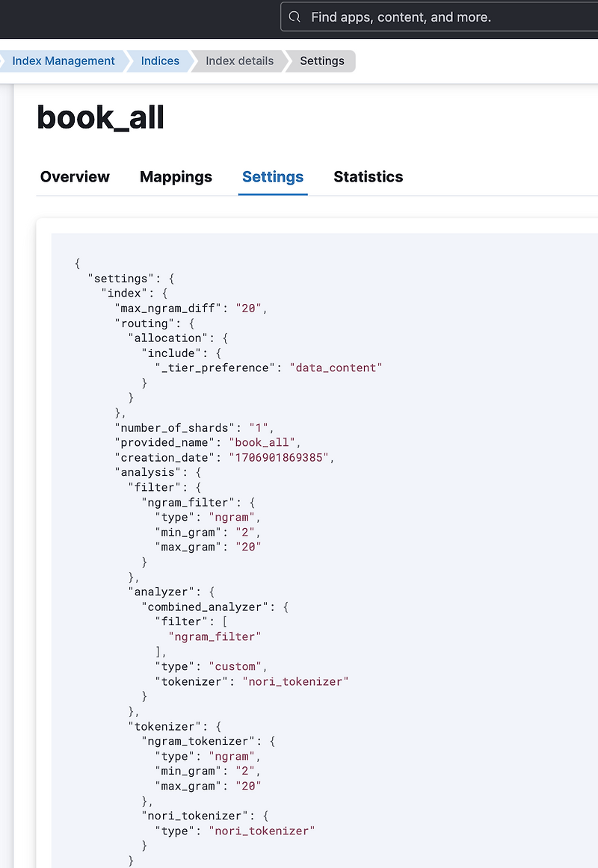Switch to the Overview tab
This screenshot has height=868, width=598.
(75, 177)
